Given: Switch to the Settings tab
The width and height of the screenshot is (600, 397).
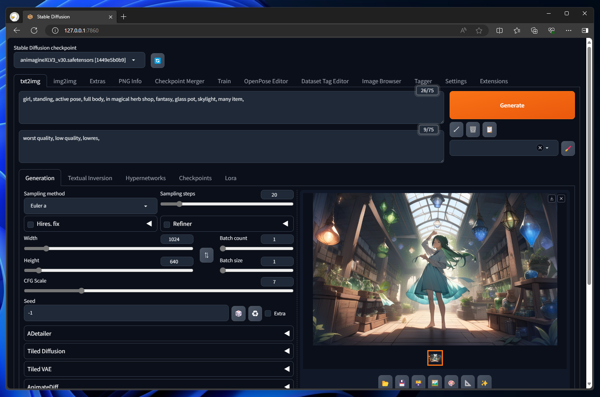Looking at the screenshot, I should coord(456,81).
